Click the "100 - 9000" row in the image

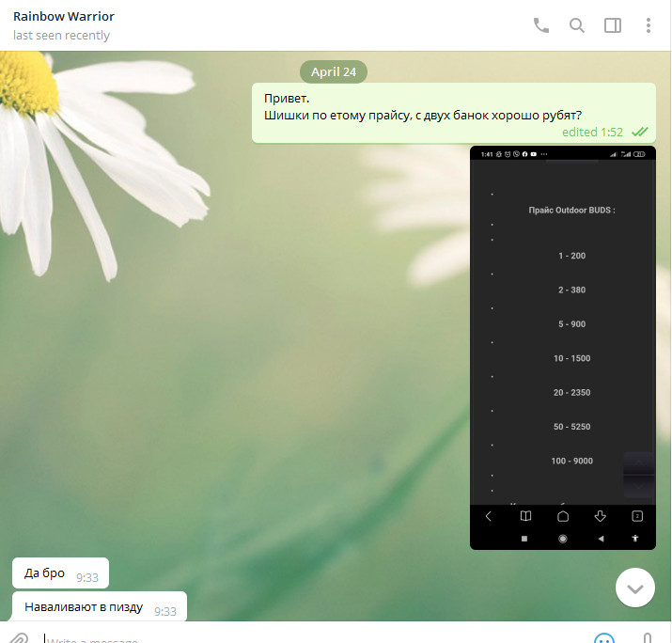571,461
